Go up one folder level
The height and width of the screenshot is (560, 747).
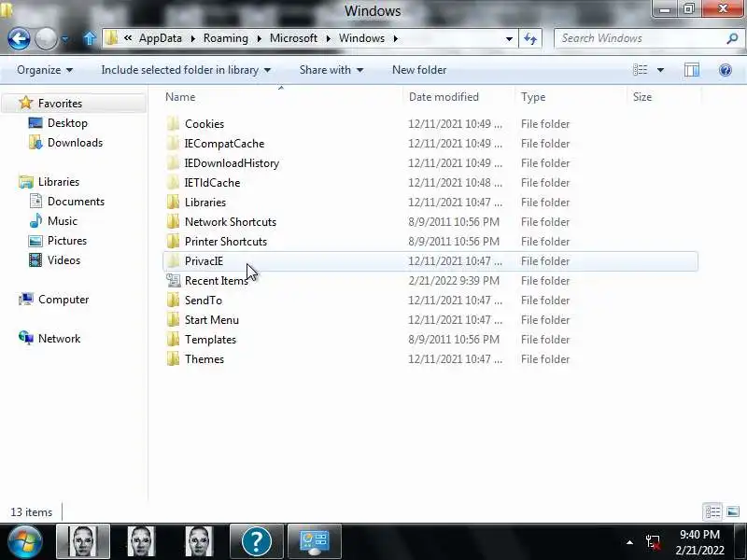(89, 38)
